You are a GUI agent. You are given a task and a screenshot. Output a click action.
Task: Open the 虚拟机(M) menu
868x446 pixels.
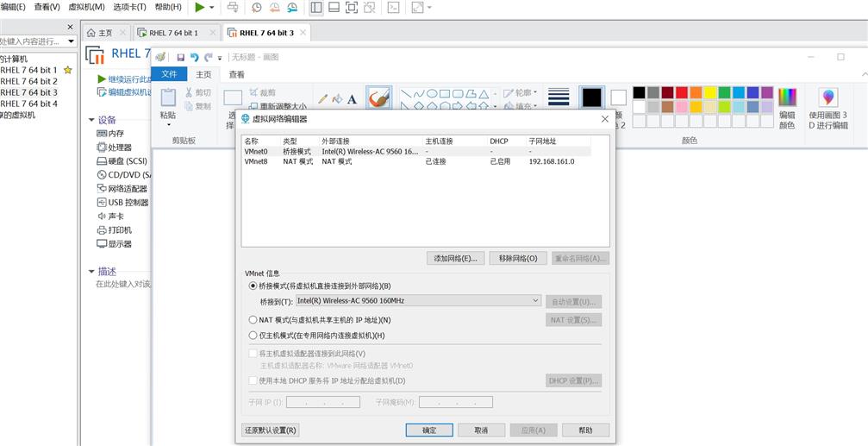86,7
